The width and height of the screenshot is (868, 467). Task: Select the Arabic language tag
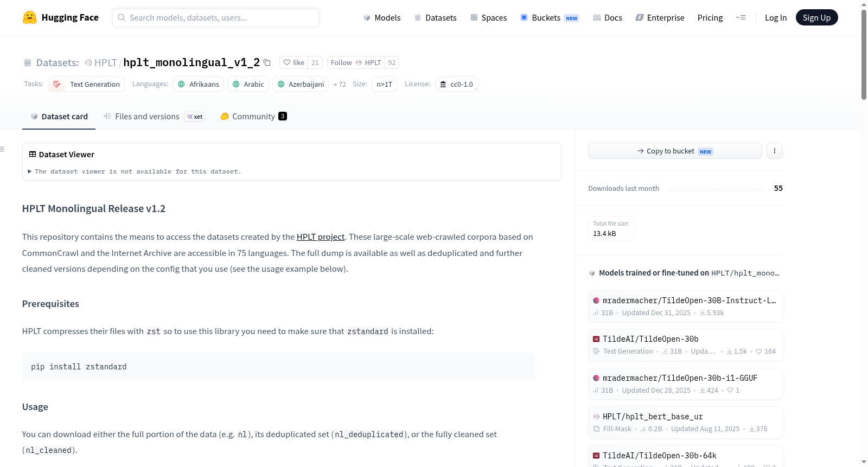pos(248,84)
